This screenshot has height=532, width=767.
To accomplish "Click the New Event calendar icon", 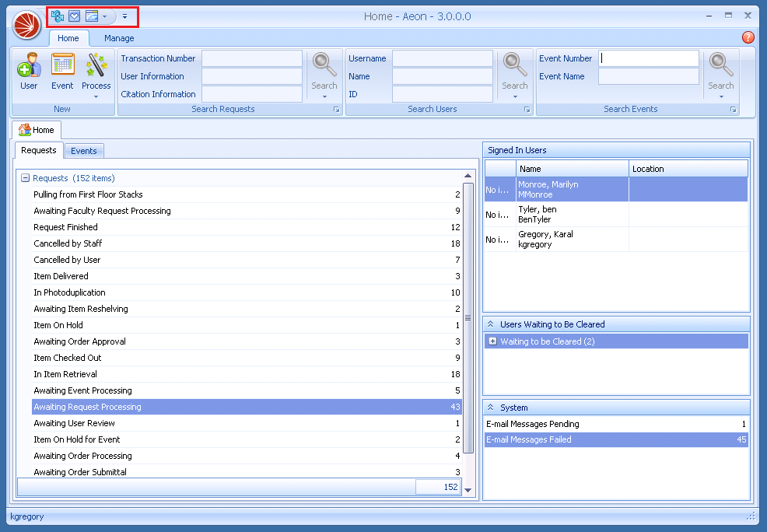I will 62,66.
